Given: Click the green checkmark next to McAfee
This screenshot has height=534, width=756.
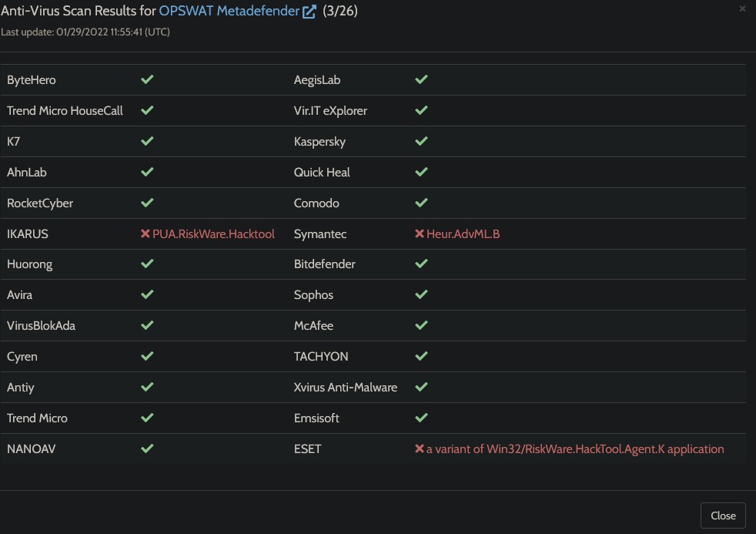Looking at the screenshot, I should (x=421, y=326).
